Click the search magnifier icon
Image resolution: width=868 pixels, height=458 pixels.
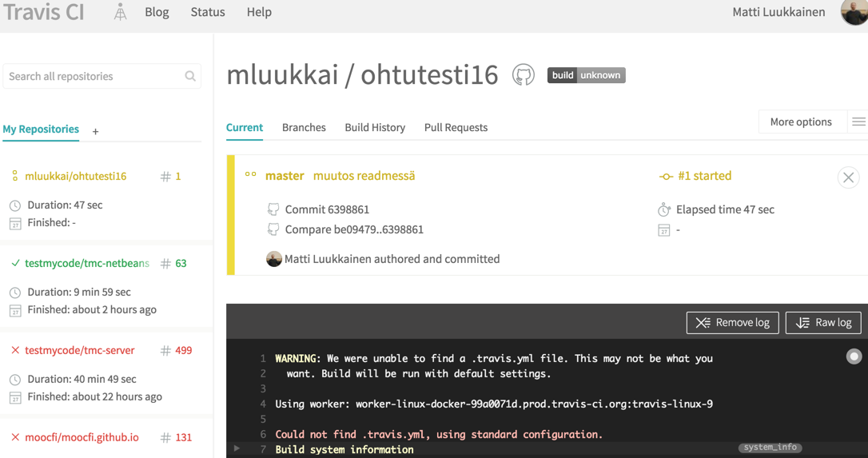click(x=190, y=77)
